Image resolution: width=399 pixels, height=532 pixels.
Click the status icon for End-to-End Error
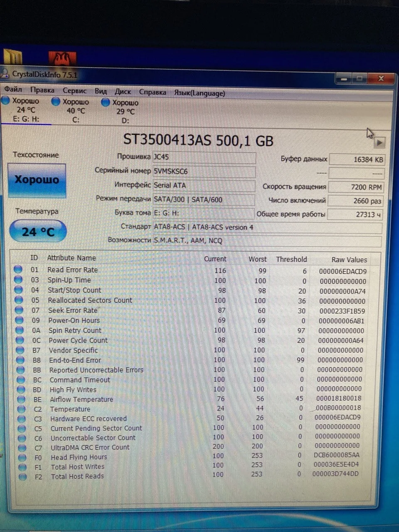20,360
